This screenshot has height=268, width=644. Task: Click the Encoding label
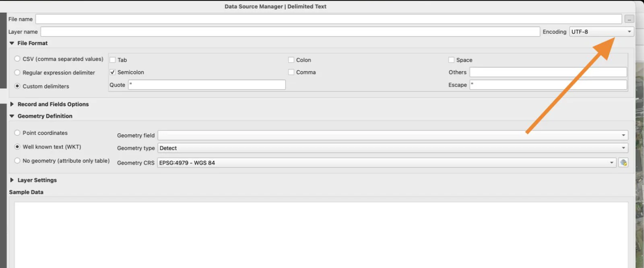[x=554, y=32]
